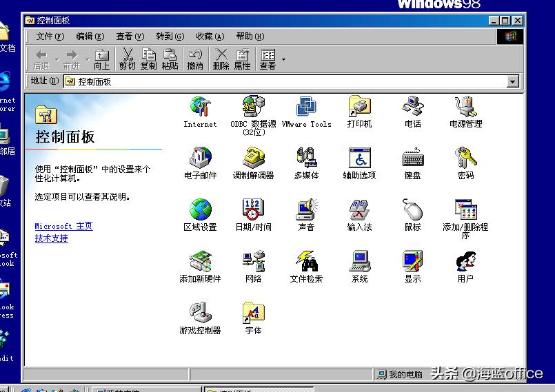Click the 撤消 undo toolbar button

195,59
